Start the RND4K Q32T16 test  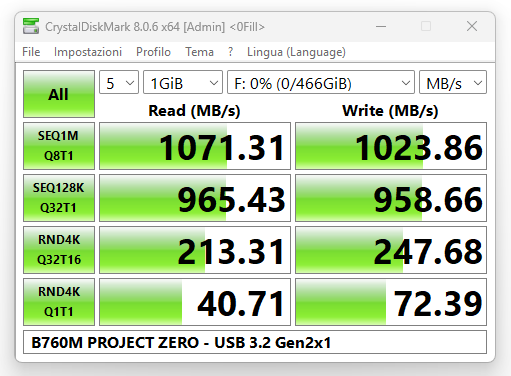59,250
